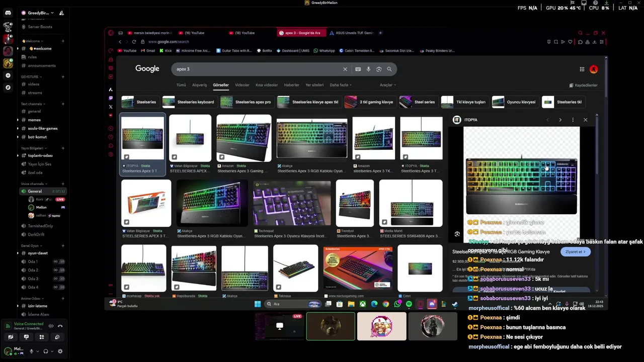Click the Ziyaret et button in preview panel
This screenshot has height=362, width=644.
coord(576,252)
